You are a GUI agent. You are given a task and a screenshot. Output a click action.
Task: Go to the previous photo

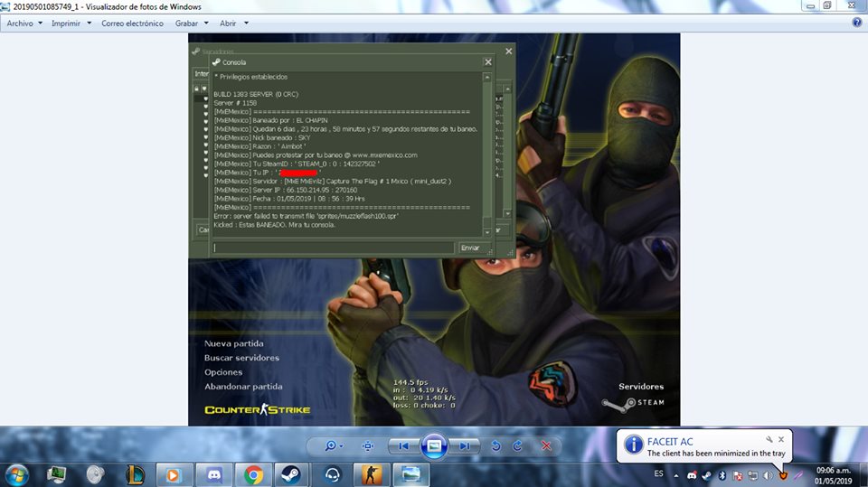point(403,446)
